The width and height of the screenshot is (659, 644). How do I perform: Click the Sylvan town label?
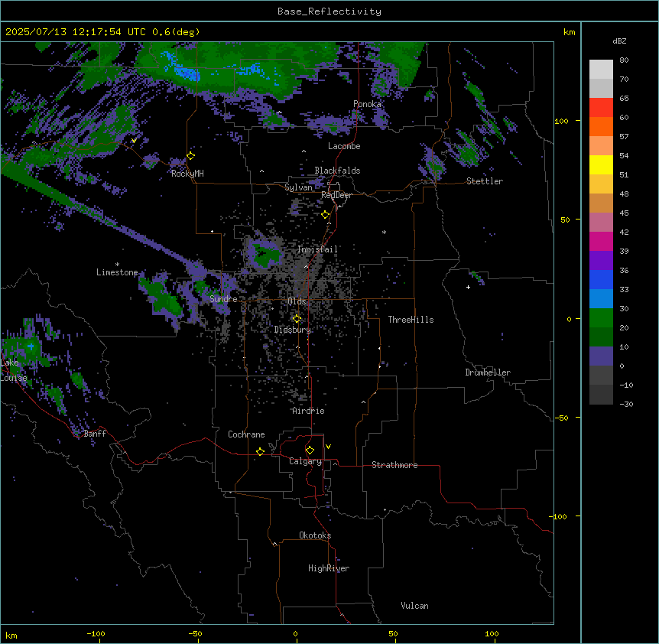pyautogui.click(x=298, y=187)
